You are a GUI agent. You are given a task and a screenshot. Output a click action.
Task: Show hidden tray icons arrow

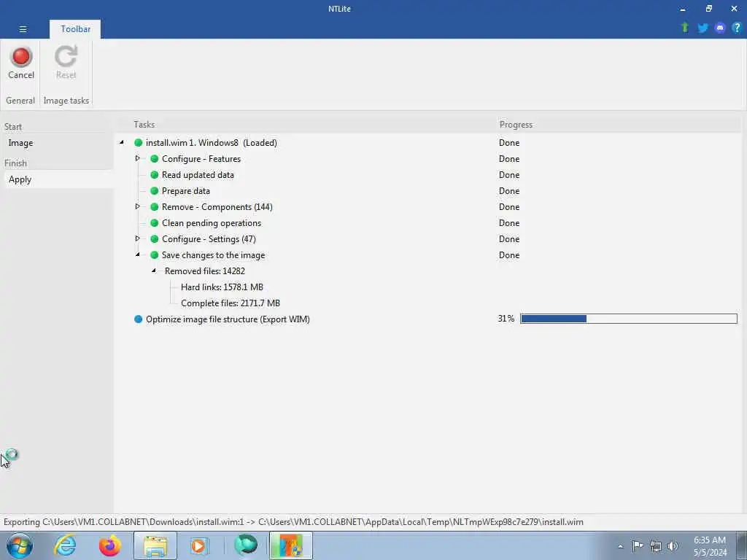620,547
